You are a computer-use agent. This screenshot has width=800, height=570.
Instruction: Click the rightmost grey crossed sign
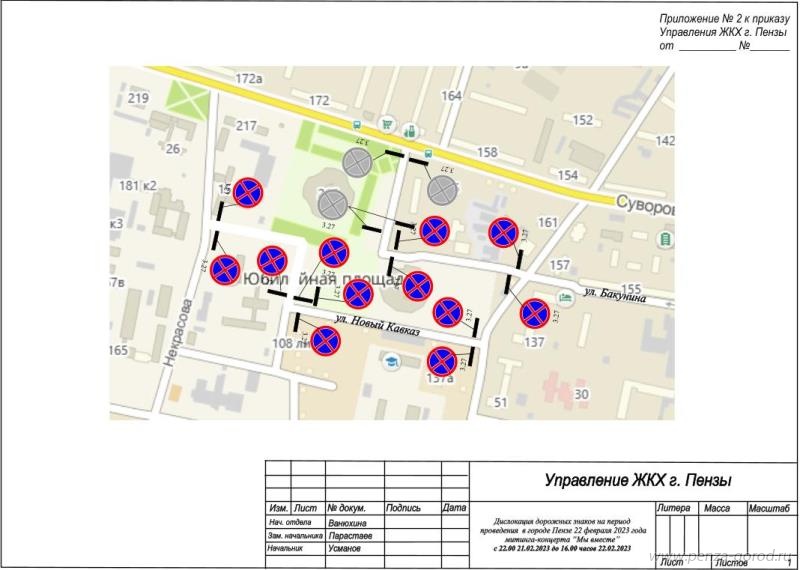point(441,188)
